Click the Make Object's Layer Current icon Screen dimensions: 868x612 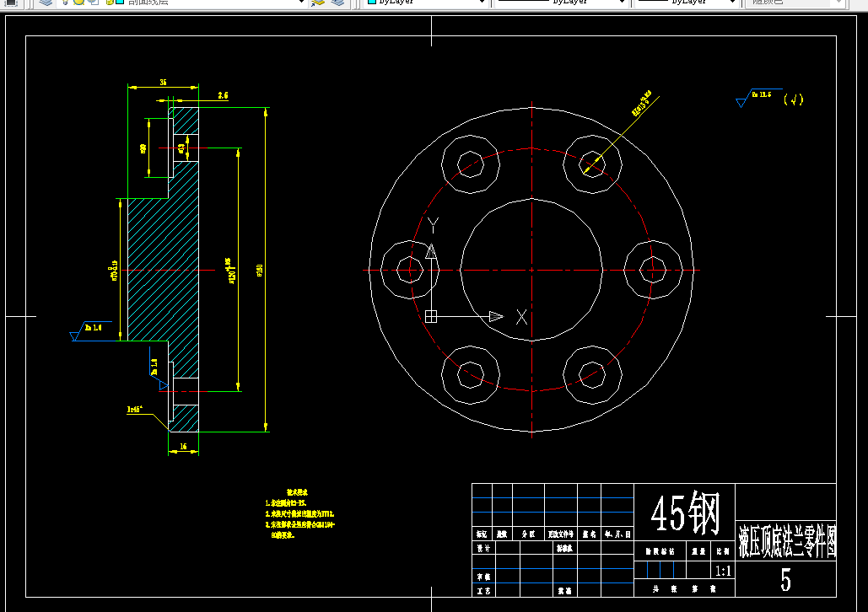[x=318, y=3]
